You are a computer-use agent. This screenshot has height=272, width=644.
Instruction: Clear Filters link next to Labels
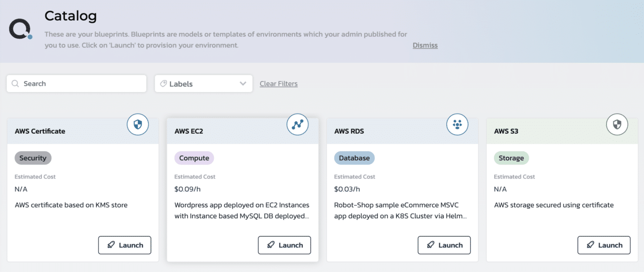[x=279, y=83]
